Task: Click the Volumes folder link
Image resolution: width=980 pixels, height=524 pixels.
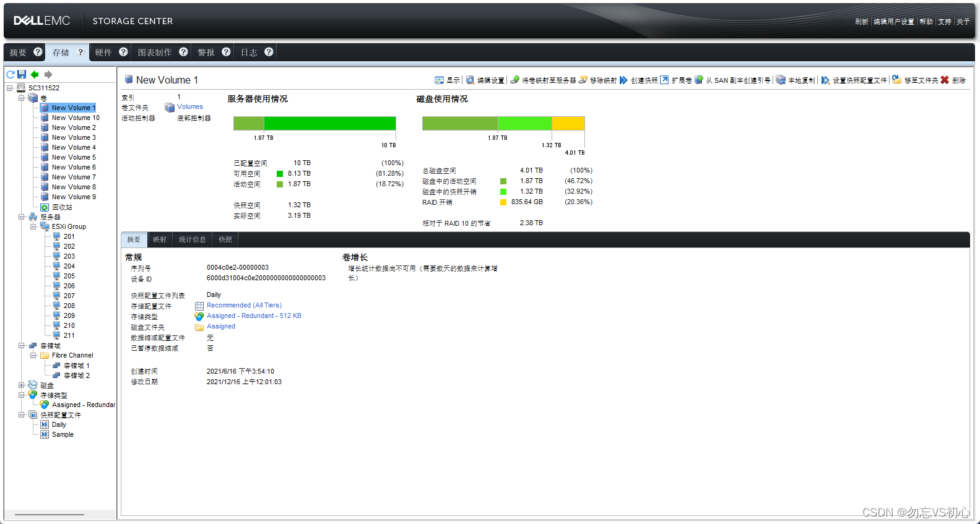Action: tap(189, 106)
